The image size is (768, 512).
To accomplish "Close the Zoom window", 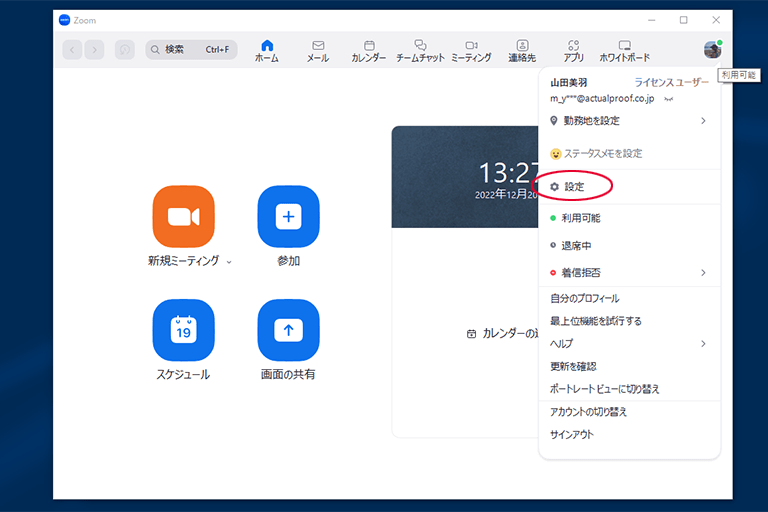I will (x=716, y=20).
